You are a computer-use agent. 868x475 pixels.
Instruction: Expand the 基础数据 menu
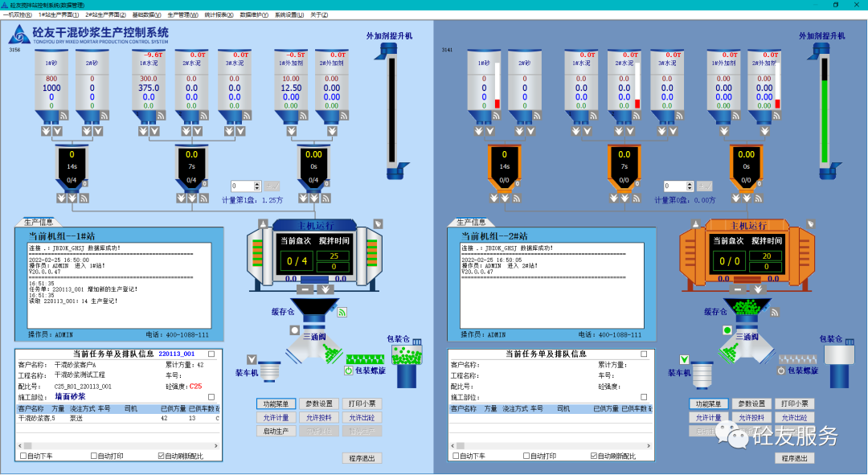click(x=146, y=14)
